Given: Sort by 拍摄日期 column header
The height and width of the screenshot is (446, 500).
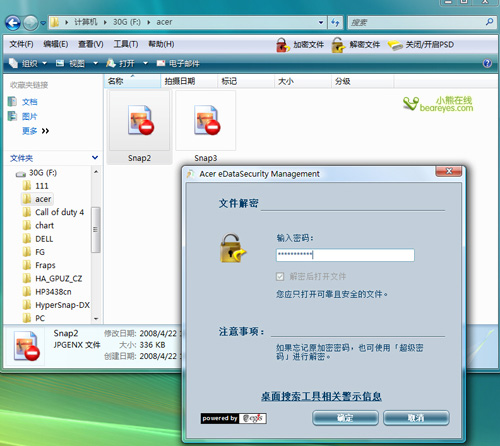Looking at the screenshot, I should pyautogui.click(x=189, y=81).
